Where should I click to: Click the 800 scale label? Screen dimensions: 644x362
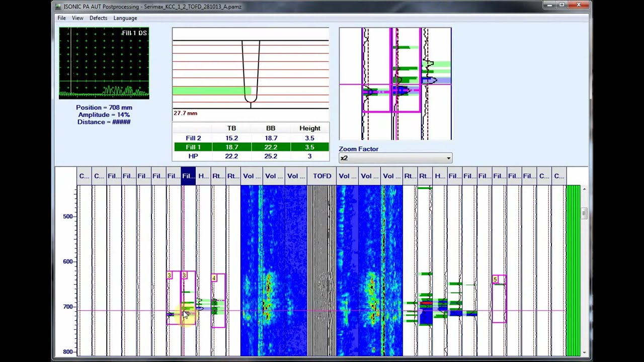pyautogui.click(x=68, y=352)
